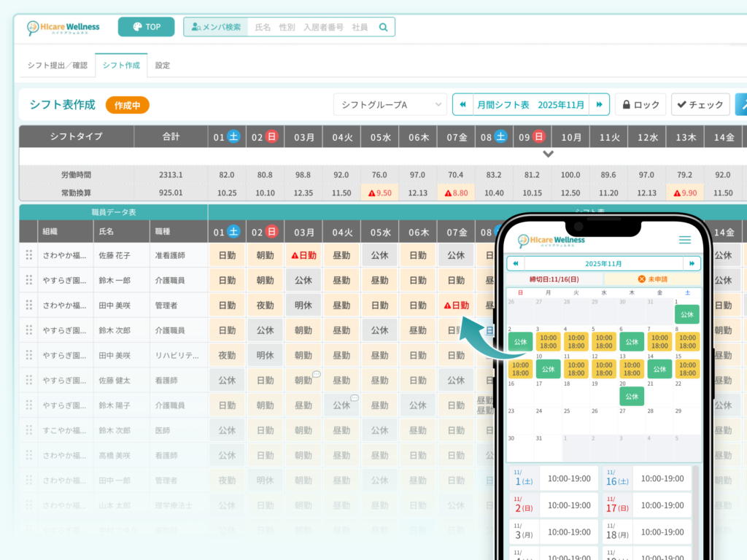747x560 pixels.
Task: Open the 設定 tab
Action: pyautogui.click(x=163, y=66)
